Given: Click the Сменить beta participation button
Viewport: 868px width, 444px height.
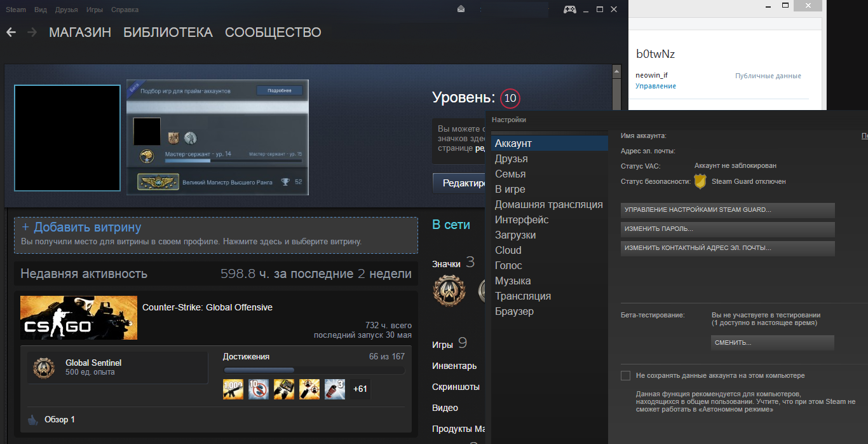Looking at the screenshot, I should (x=773, y=342).
